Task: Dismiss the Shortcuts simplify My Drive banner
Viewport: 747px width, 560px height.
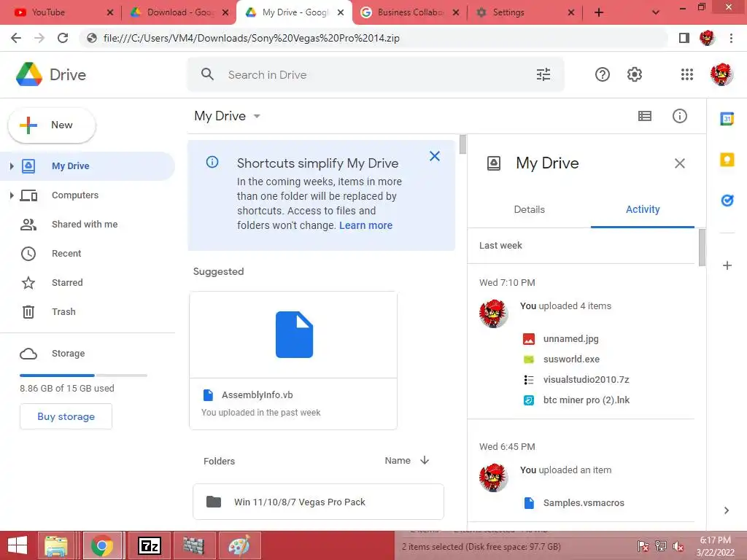Action: pyautogui.click(x=435, y=156)
